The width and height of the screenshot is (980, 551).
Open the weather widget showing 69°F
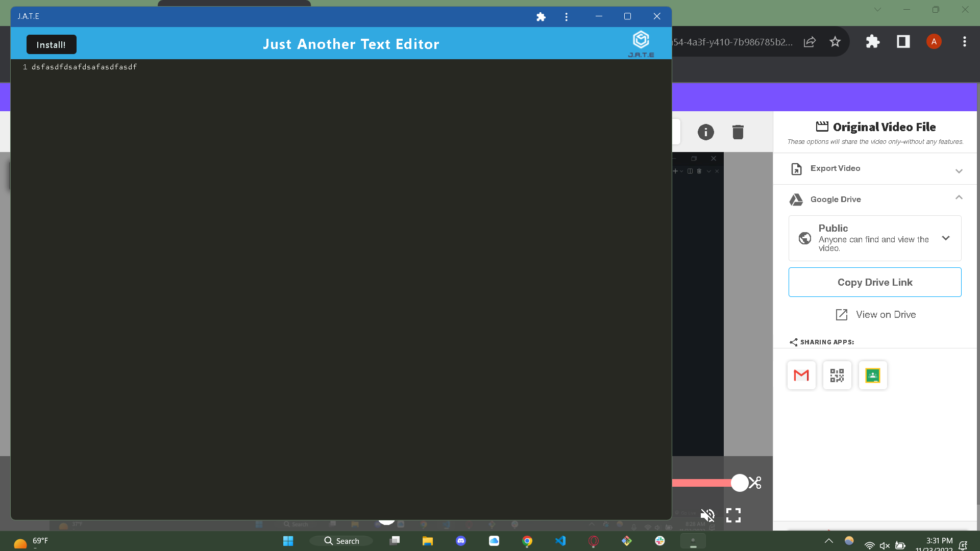tap(31, 542)
